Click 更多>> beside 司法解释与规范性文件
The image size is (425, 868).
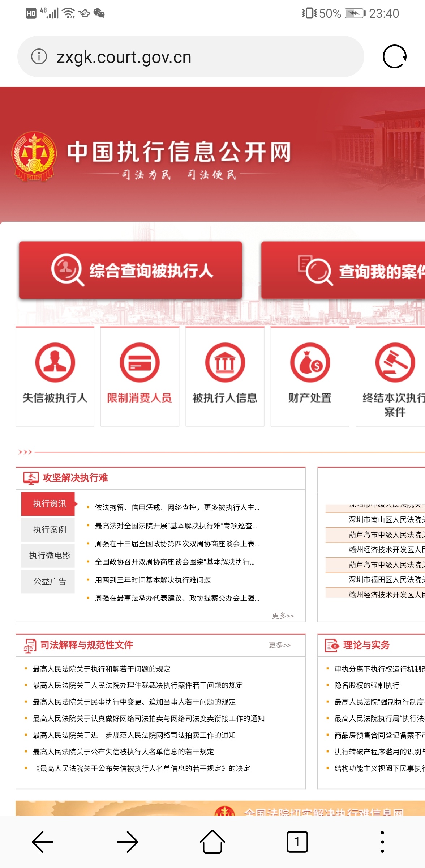[x=279, y=645]
